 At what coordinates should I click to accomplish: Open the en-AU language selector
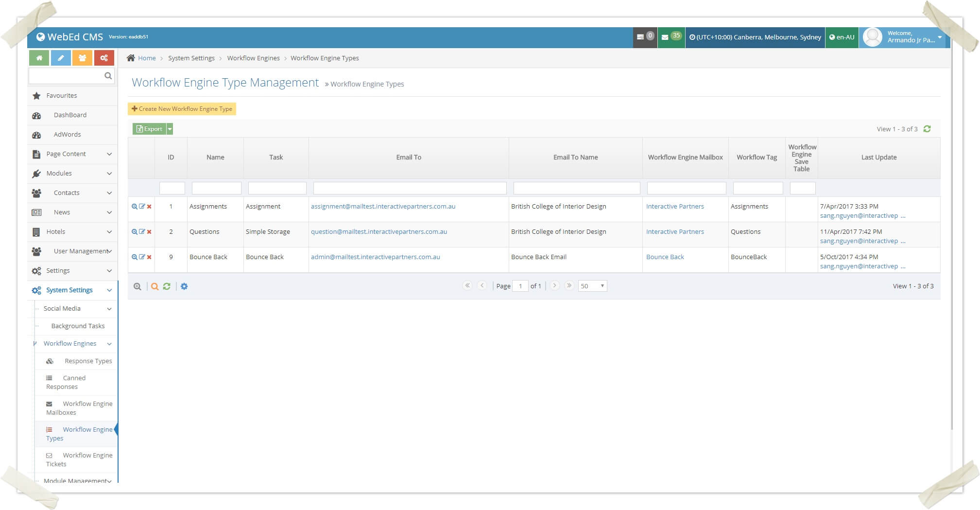pyautogui.click(x=842, y=37)
